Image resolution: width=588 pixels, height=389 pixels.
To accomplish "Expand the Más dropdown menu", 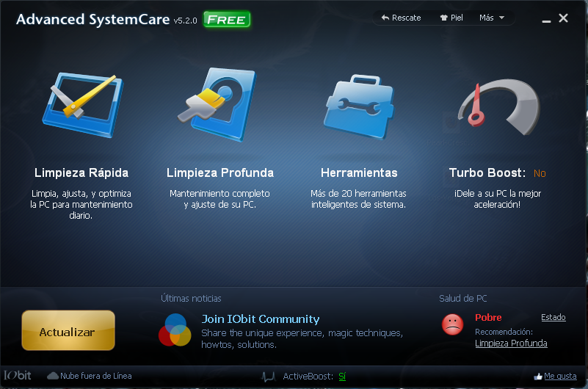I will click(x=492, y=18).
